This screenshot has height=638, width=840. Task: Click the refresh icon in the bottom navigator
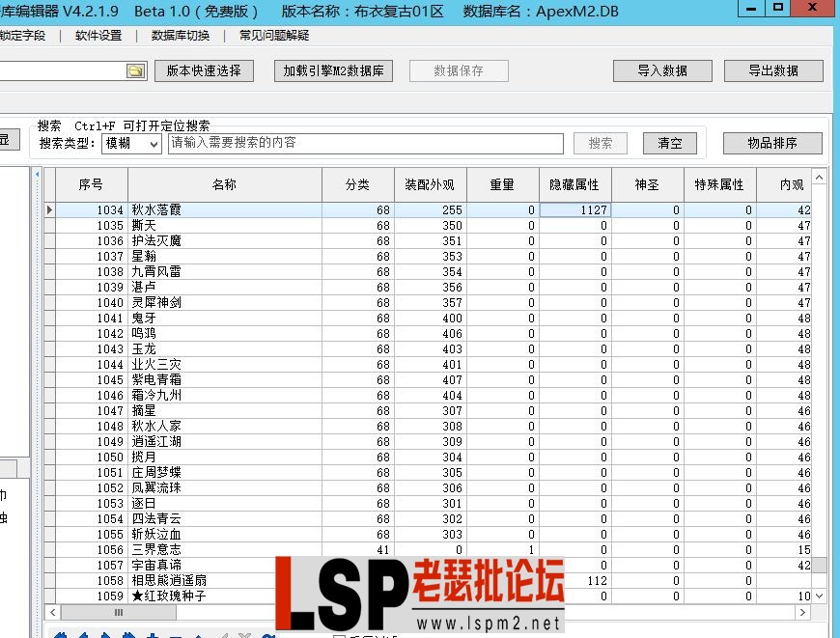click(x=266, y=633)
